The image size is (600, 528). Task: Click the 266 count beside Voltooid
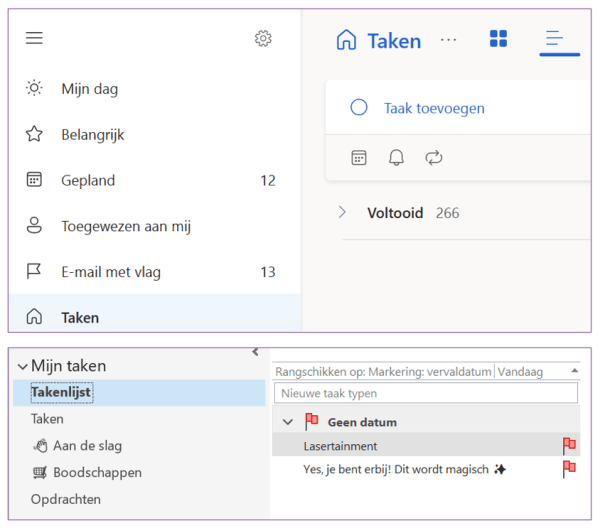point(447,213)
